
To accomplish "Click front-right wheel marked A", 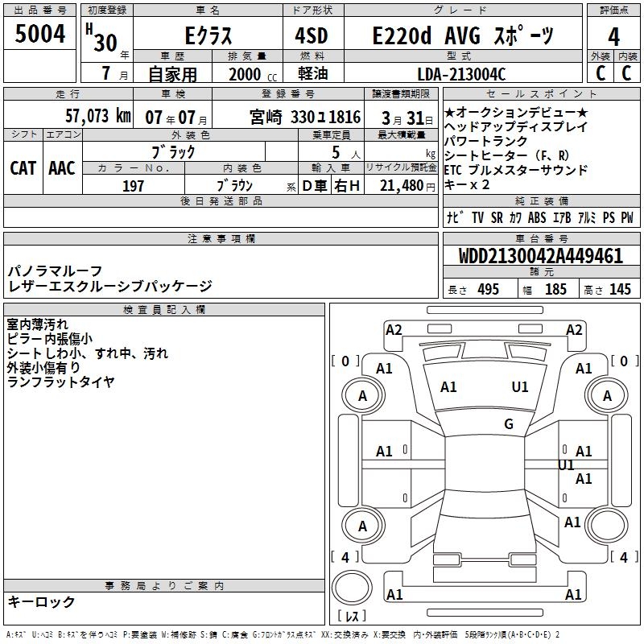I will pos(607,396).
